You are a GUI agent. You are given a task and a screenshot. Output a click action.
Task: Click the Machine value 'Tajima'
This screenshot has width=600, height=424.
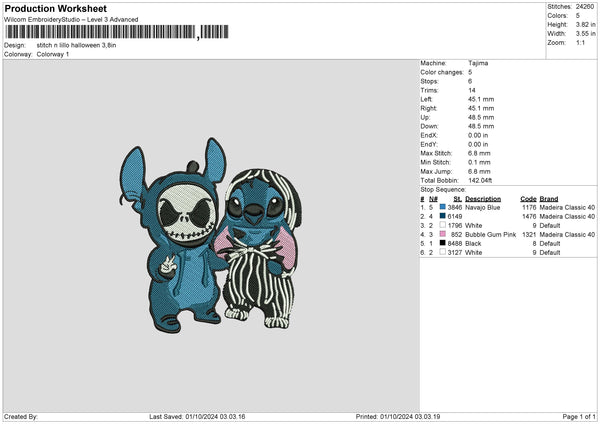(478, 63)
